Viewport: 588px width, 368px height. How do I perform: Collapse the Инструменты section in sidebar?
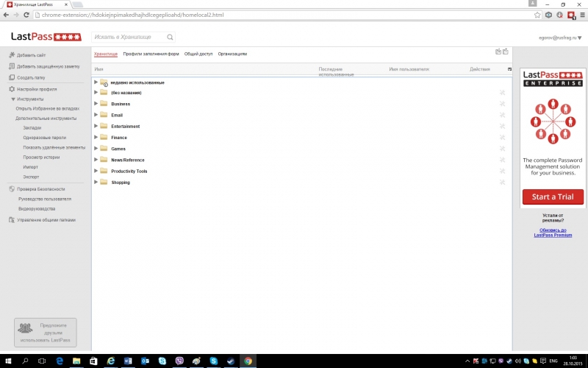pyautogui.click(x=13, y=99)
